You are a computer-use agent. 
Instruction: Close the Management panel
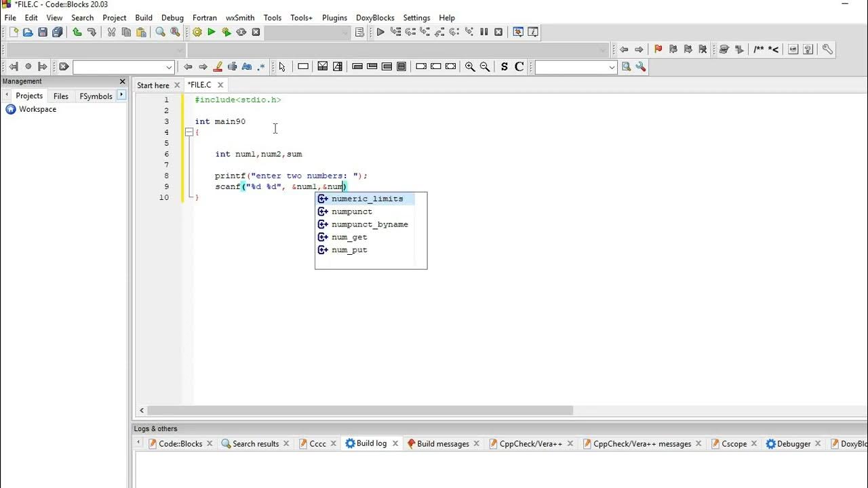click(x=123, y=81)
